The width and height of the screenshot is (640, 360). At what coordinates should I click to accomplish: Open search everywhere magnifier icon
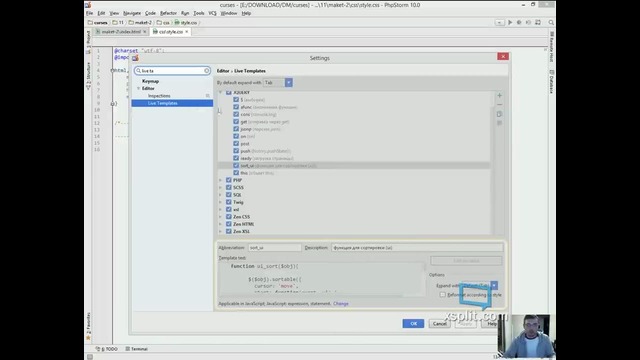[551, 22]
